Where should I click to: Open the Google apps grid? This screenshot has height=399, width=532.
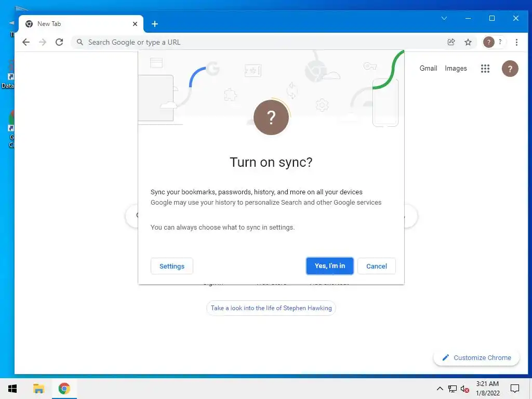point(485,69)
